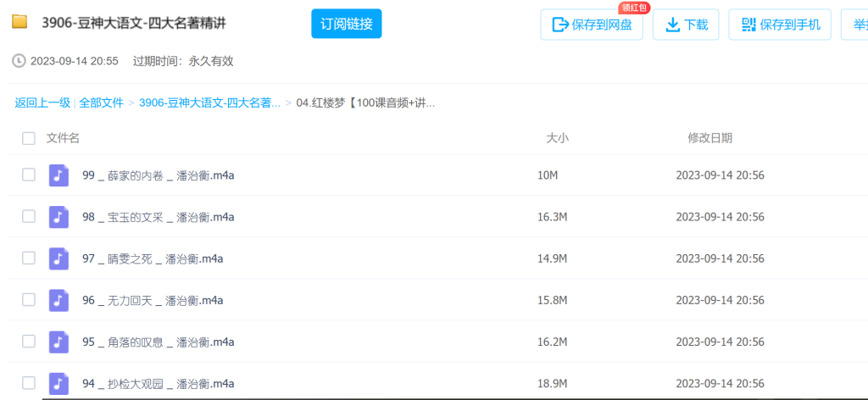Click the modified date of 94 抄检大观园
Viewport: 868px width, 400px height.
point(721,383)
